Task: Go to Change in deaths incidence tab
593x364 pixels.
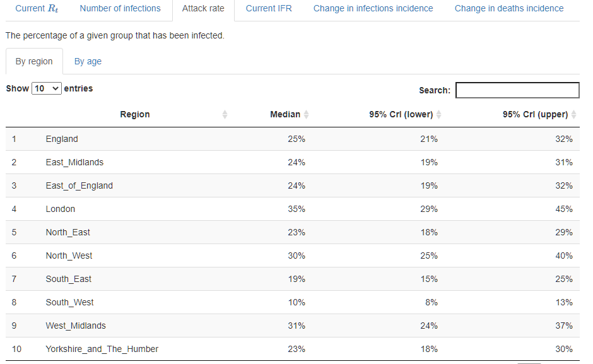Action: [509, 8]
